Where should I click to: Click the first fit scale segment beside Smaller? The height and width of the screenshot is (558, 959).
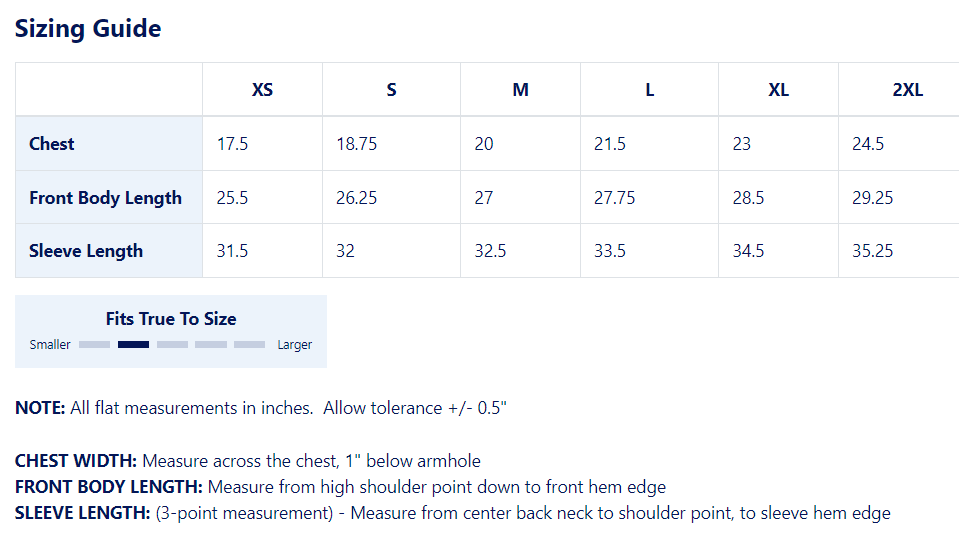[94, 345]
